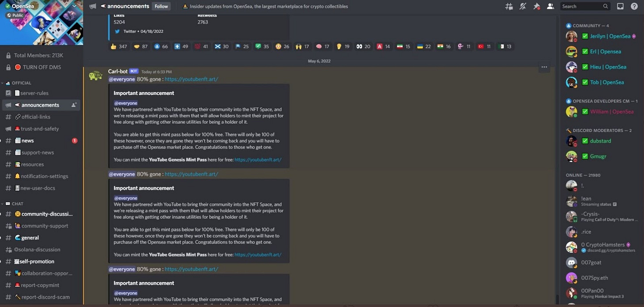Open the new-user-docs channel
Image resolution: width=644 pixels, height=307 pixels.
pos(41,188)
